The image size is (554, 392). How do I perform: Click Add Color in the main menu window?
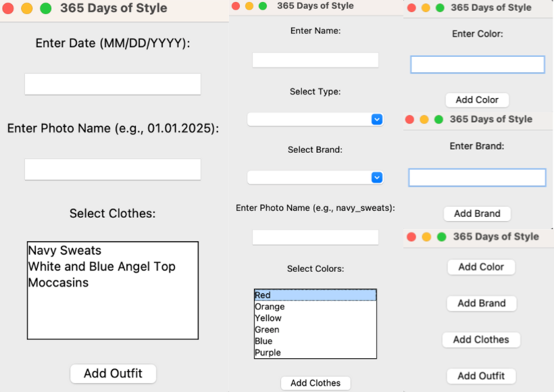[481, 267]
